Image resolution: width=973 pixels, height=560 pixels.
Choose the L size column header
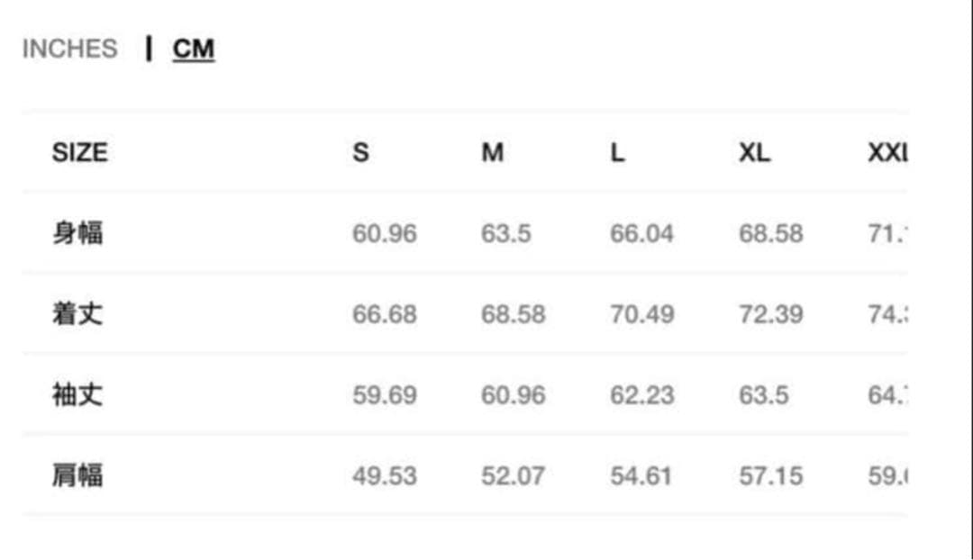[617, 153]
